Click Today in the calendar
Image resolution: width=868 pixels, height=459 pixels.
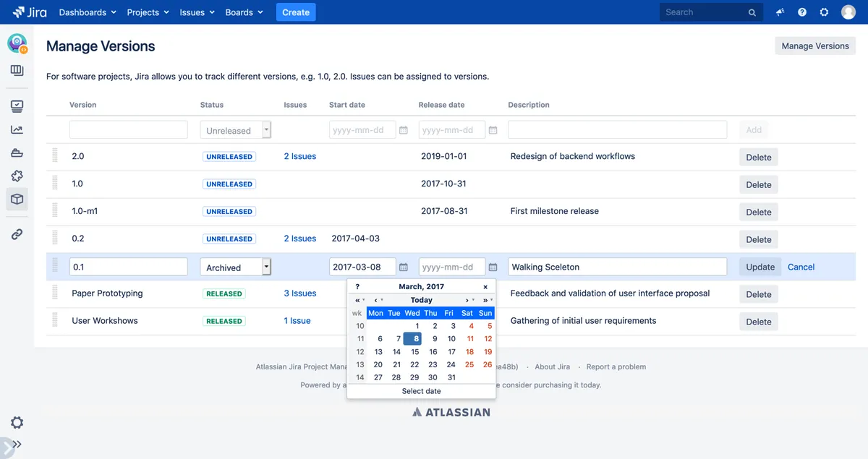click(x=422, y=300)
